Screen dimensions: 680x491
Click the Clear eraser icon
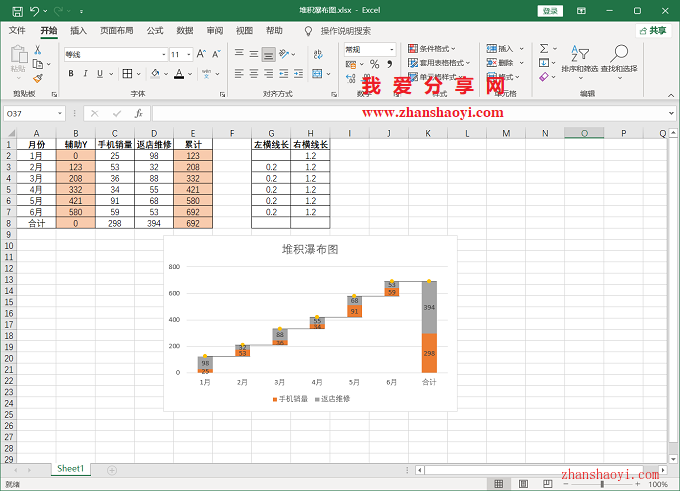point(544,77)
